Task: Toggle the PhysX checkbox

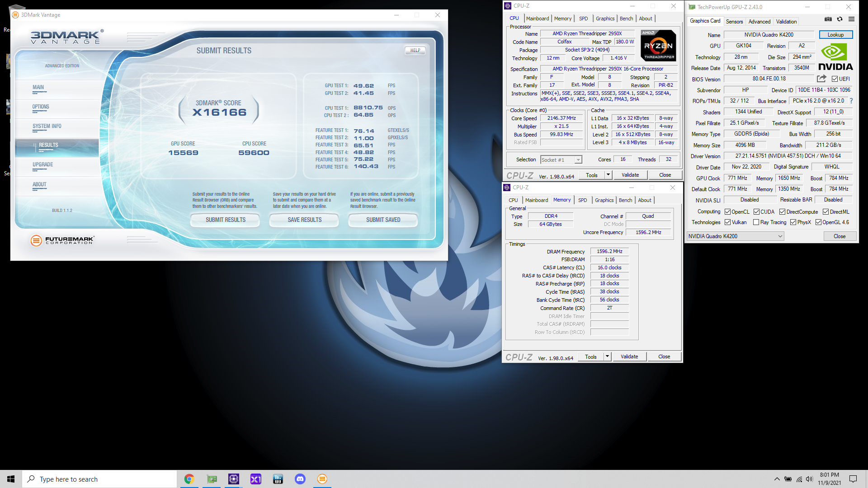Action: [x=793, y=222]
